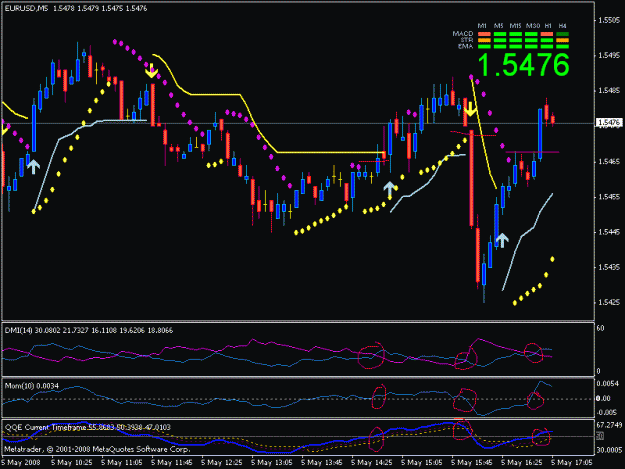Click the EURUSD,M5 chart title text
The image size is (625, 469).
click(x=26, y=8)
